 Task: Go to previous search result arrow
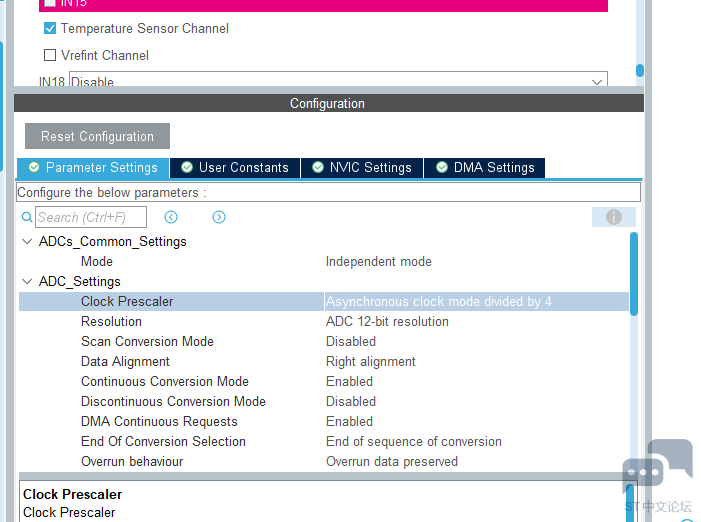171,217
